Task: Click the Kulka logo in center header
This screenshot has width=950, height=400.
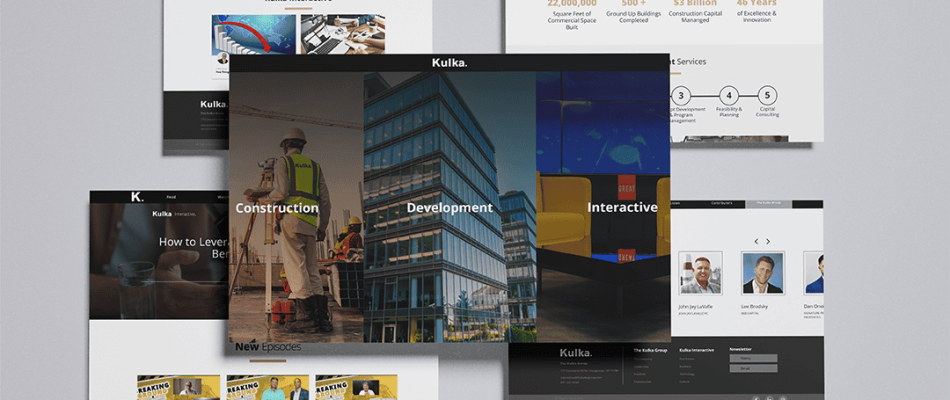Action: pyautogui.click(x=449, y=63)
